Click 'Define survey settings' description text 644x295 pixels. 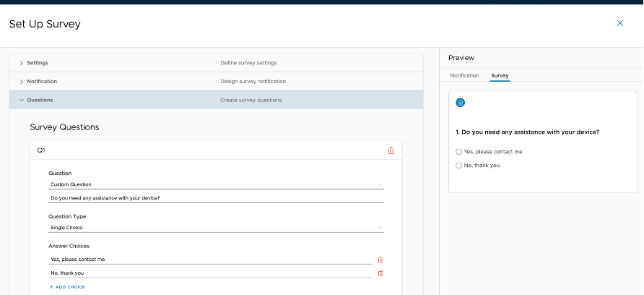point(248,63)
